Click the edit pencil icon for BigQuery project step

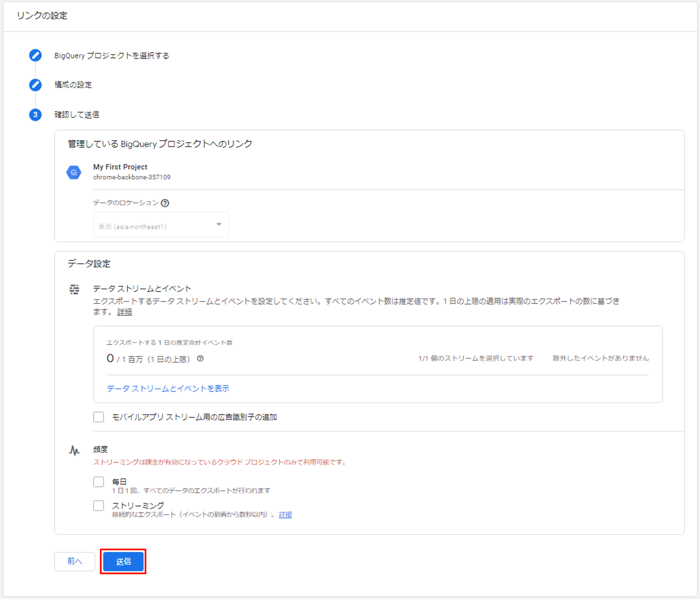coord(35,55)
